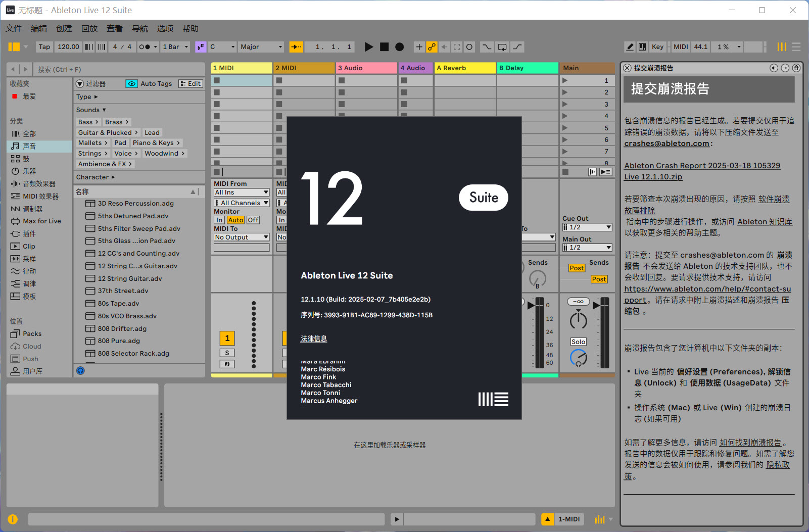Viewport: 809px width, 532px height.
Task: Collapse the Sounds filter group
Action: coord(91,110)
